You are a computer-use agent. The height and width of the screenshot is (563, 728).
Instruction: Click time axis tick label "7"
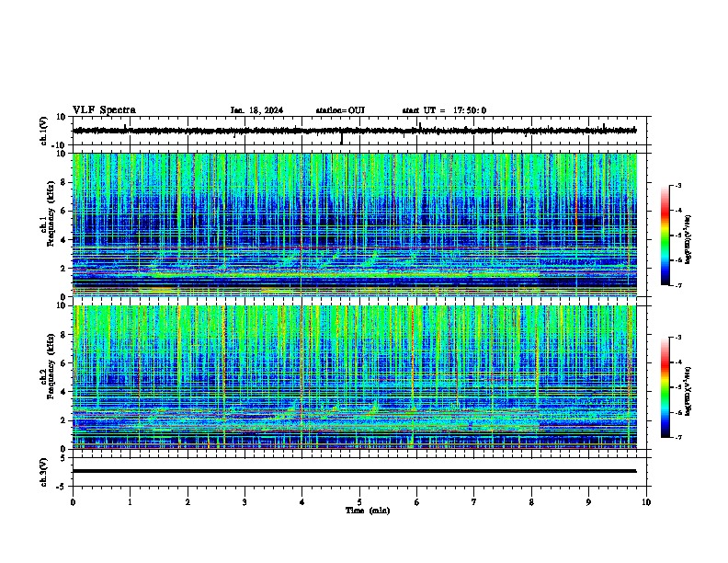(474, 502)
